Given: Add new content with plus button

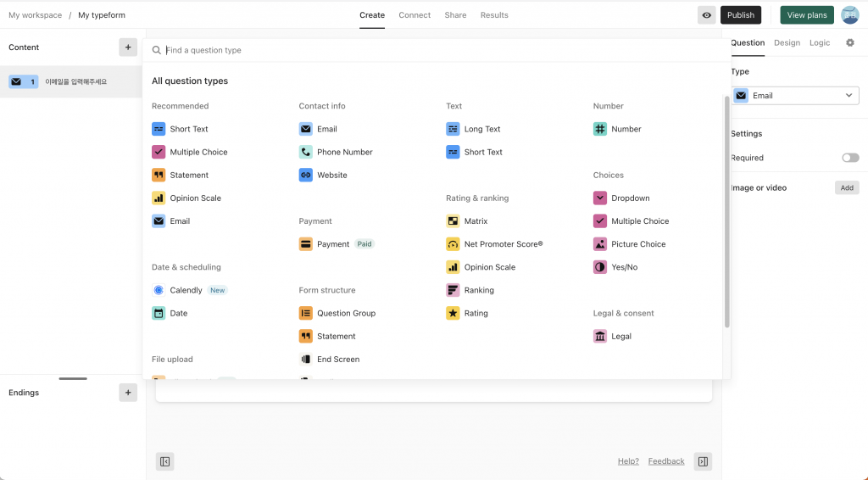Looking at the screenshot, I should 128,47.
